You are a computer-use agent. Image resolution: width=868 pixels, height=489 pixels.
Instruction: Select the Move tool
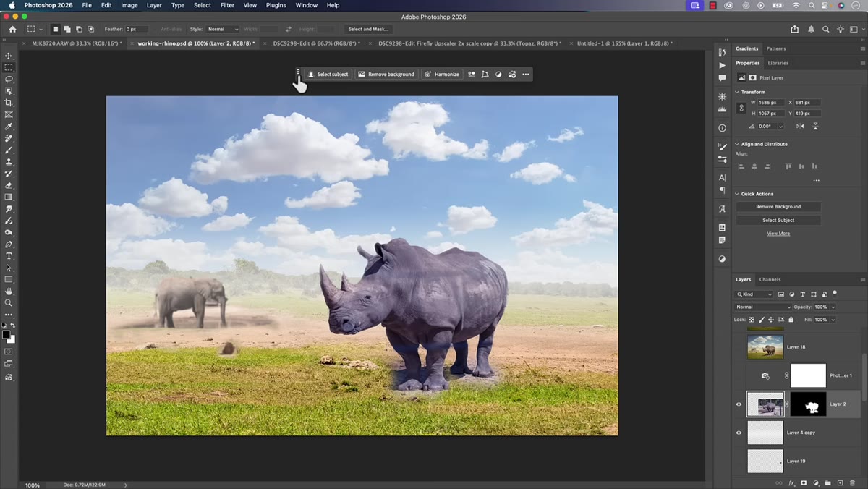(x=9, y=56)
